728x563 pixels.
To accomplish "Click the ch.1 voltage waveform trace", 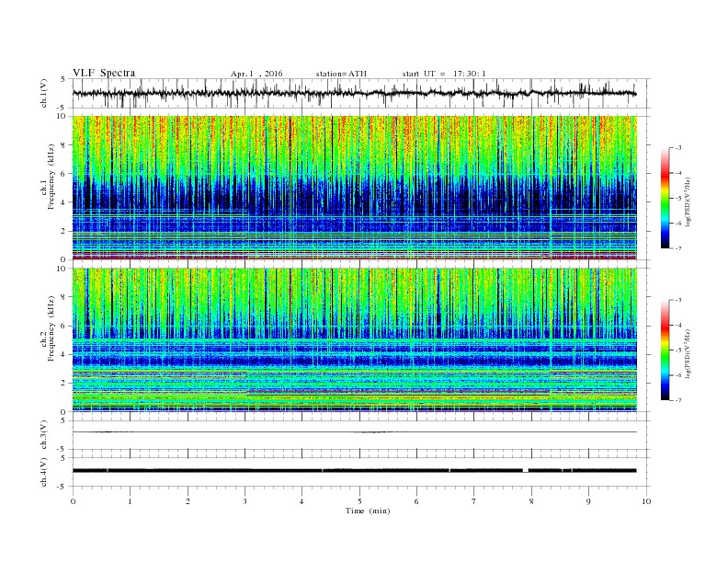I will (354, 93).
